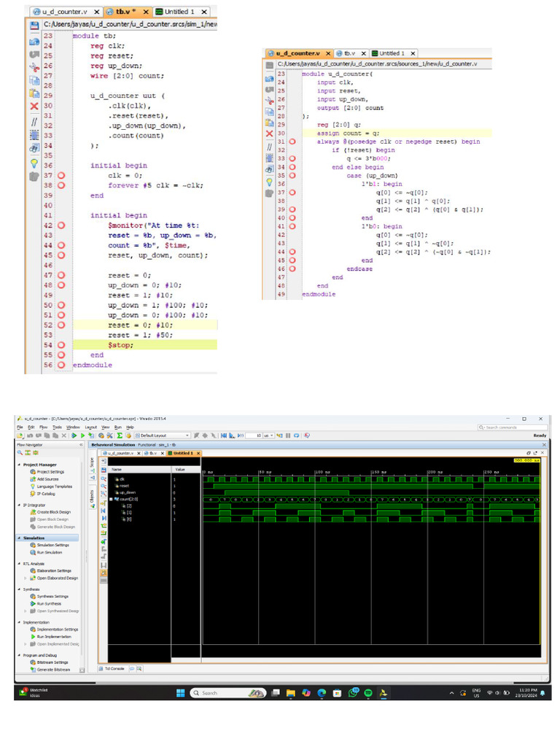Screen dimensions: 560x747
Task: Open the Vivado icon on Windows taskbar
Action: (x=383, y=693)
